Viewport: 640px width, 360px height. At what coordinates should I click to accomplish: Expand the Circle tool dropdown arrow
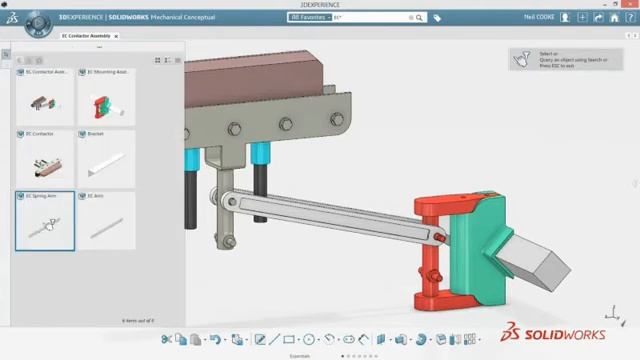coord(318,340)
